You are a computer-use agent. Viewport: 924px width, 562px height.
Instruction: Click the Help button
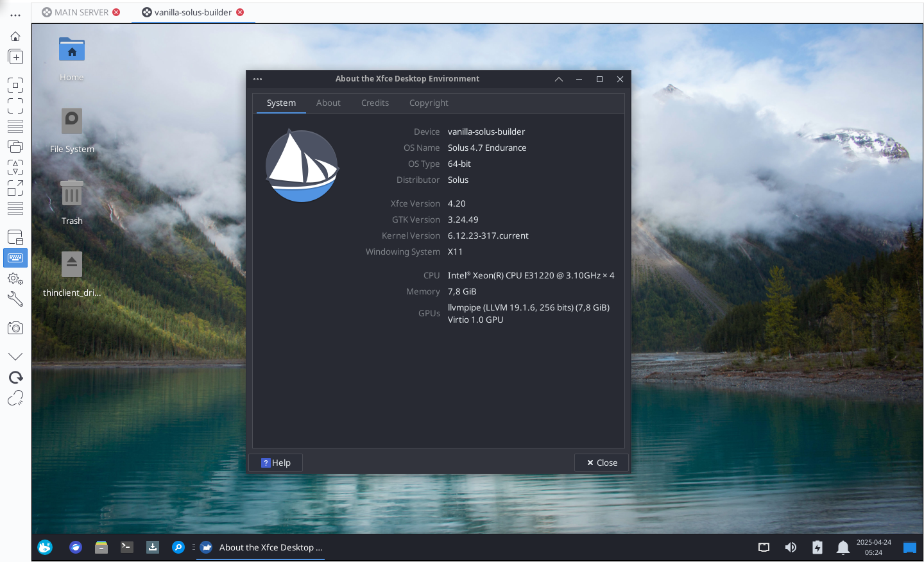276,463
